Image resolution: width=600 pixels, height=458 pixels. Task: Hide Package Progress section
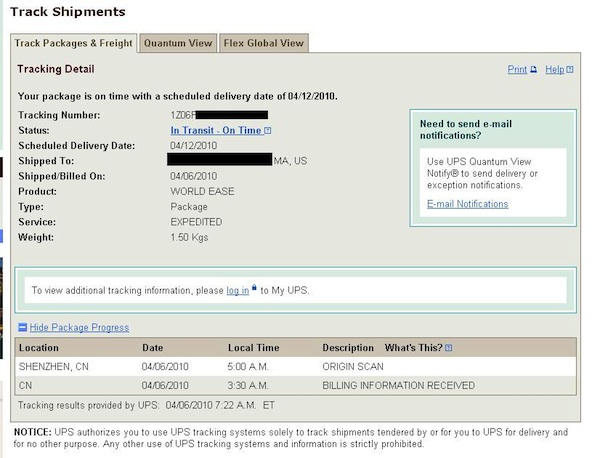point(79,328)
